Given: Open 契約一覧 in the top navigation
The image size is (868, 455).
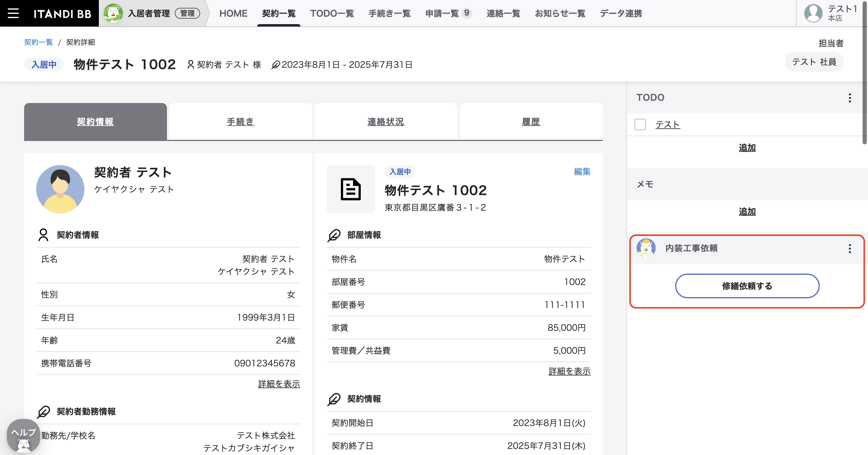Looking at the screenshot, I should (x=279, y=14).
